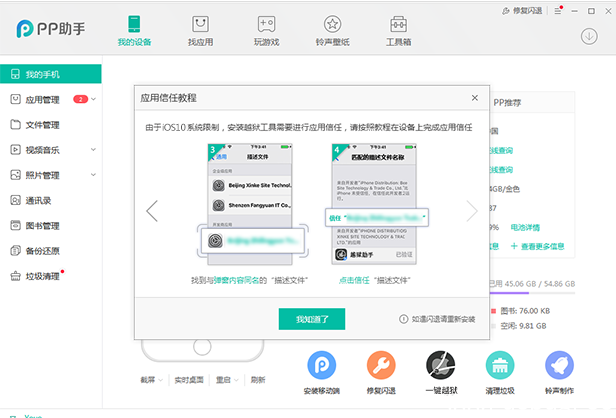Switch to the 找应用 tab
The height and width of the screenshot is (418, 616).
[200, 31]
